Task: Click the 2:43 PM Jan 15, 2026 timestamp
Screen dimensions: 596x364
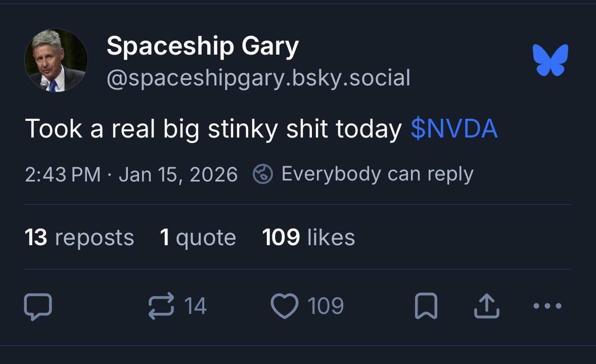Action: [x=131, y=174]
